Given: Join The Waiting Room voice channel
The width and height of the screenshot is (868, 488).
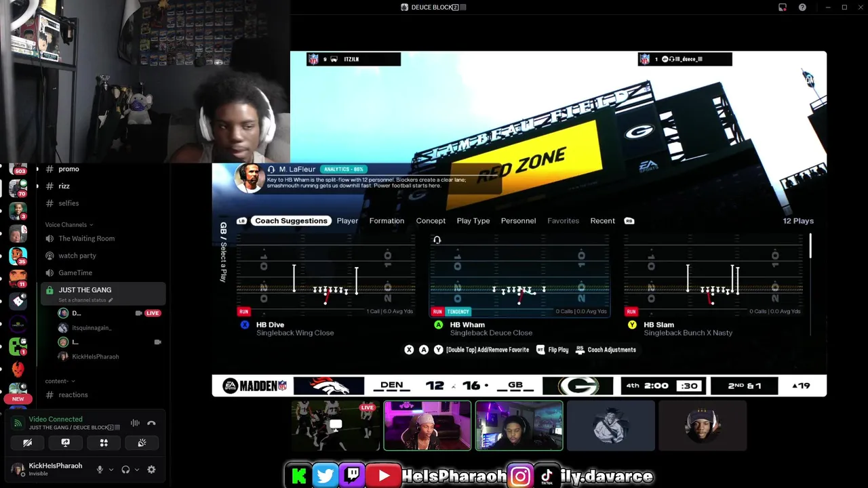Looking at the screenshot, I should (86, 239).
